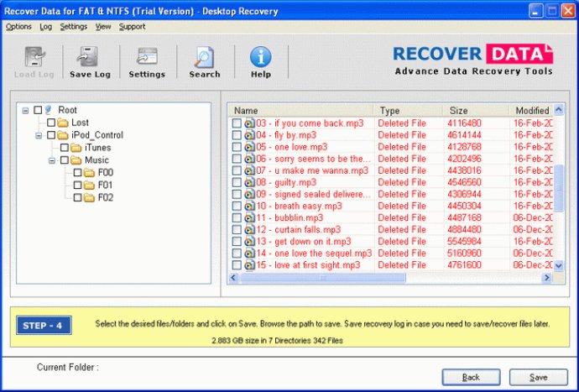Click mp3 icon of '12 - curtain falls.mp3'

(x=250, y=229)
